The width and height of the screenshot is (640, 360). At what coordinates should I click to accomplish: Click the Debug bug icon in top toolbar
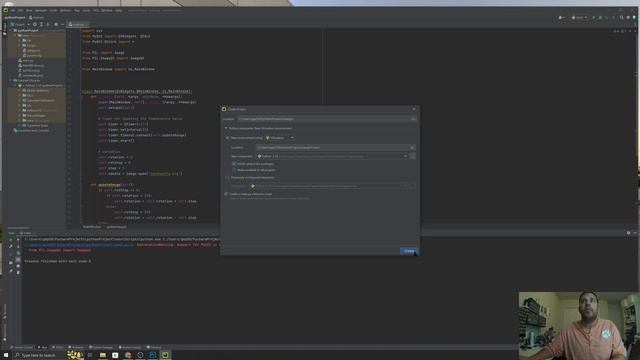tap(600, 18)
